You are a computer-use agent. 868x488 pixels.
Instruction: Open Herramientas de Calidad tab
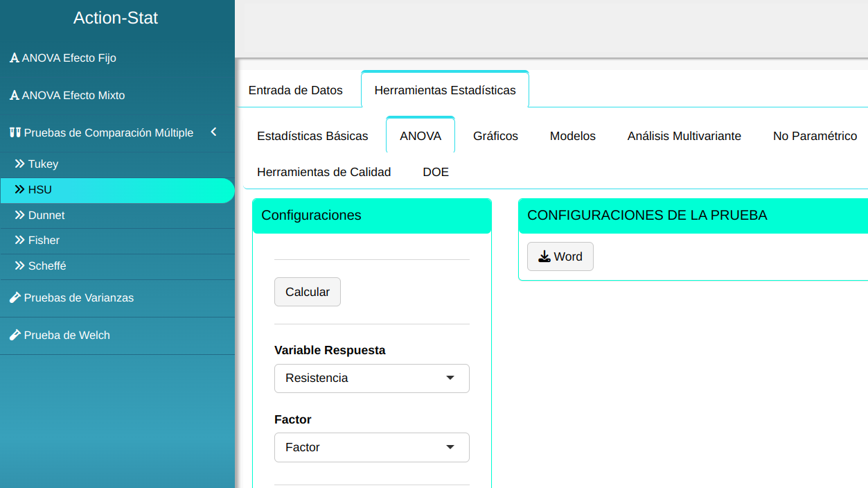[324, 172]
